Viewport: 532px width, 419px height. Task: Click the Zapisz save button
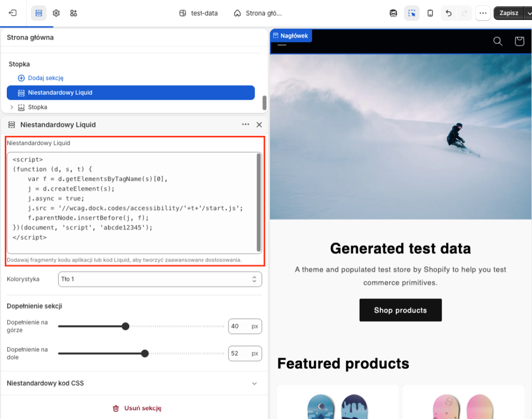pos(509,13)
